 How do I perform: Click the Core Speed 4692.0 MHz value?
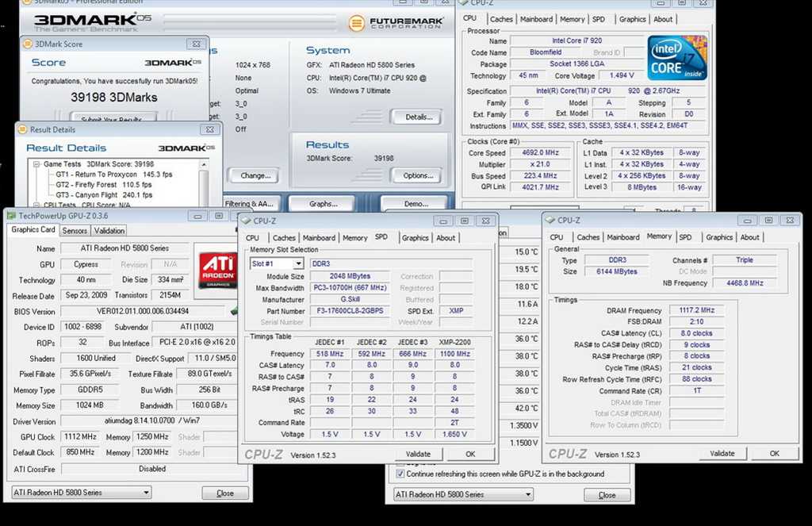[x=540, y=153]
